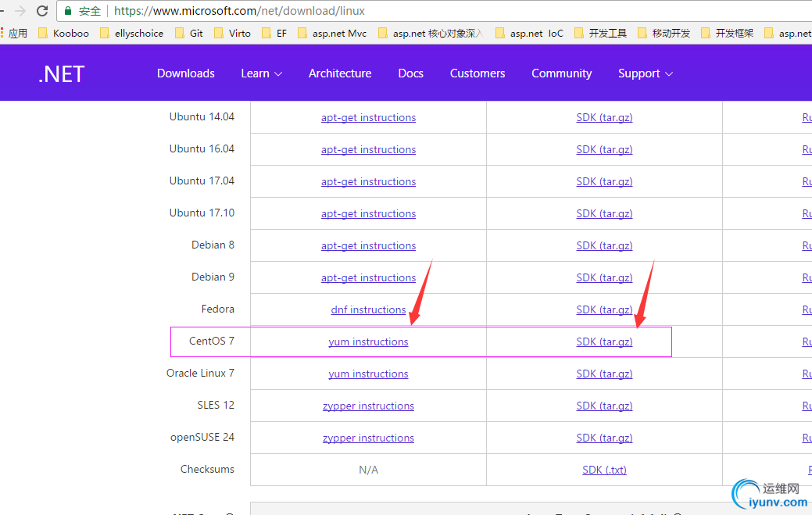Image resolution: width=812 pixels, height=515 pixels.
Task: Download SDK (tar.gz) for Debian 8
Action: (x=604, y=246)
